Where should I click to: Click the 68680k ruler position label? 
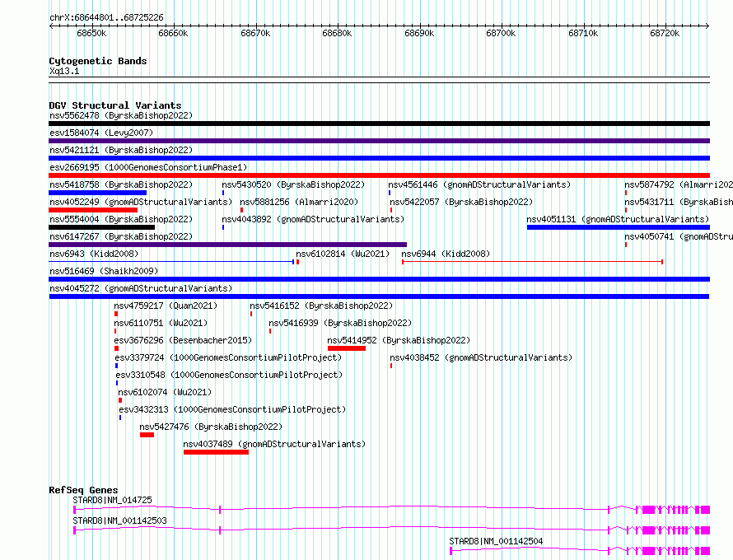click(x=337, y=33)
